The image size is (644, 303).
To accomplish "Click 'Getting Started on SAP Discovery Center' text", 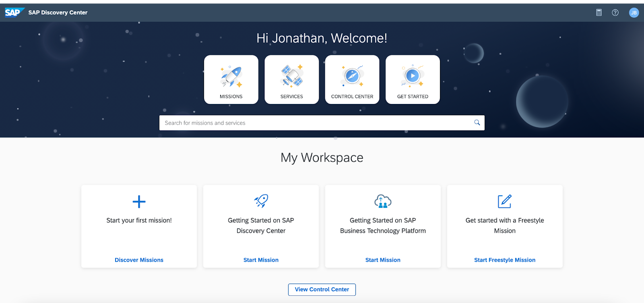I will click(261, 226).
